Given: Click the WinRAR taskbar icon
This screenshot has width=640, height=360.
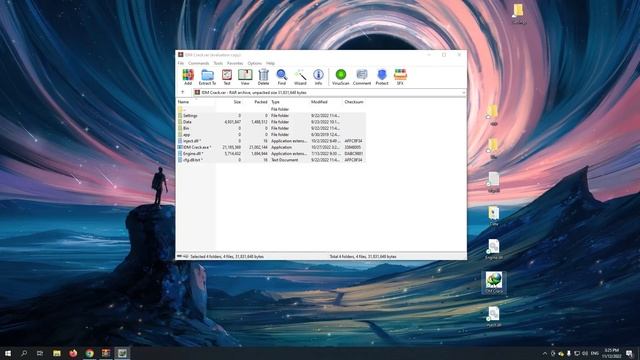Looking at the screenshot, I should tap(106, 353).
